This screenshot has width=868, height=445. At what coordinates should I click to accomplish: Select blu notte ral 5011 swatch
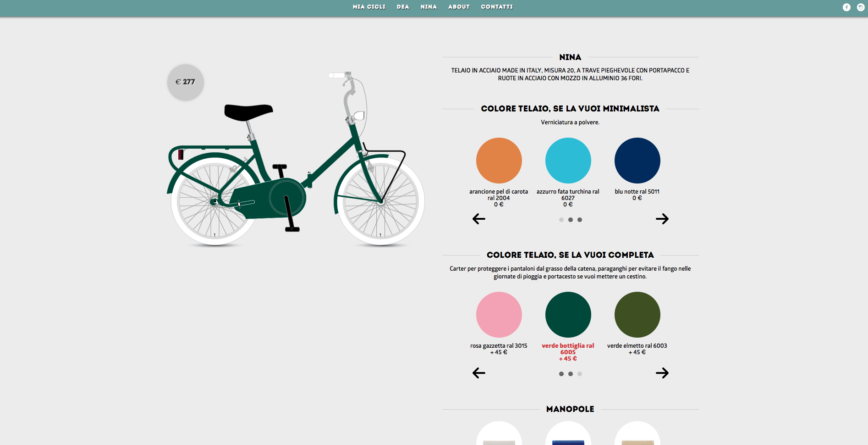coord(637,161)
